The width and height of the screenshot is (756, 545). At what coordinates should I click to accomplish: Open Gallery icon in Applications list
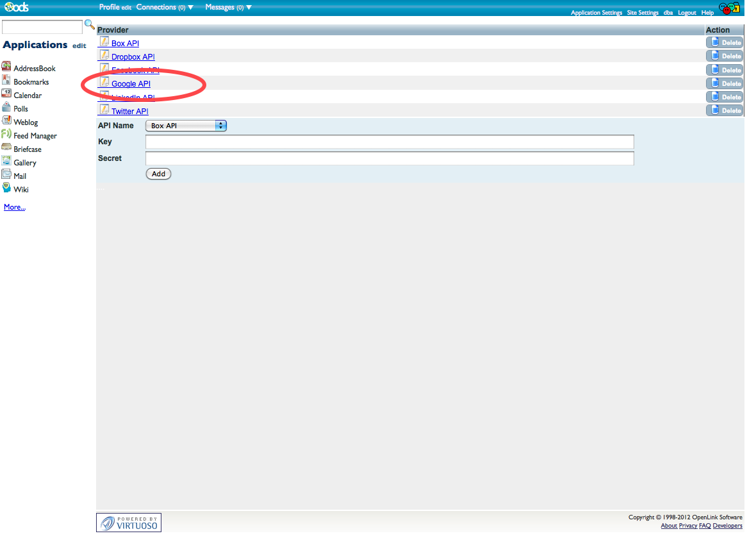(x=6, y=162)
